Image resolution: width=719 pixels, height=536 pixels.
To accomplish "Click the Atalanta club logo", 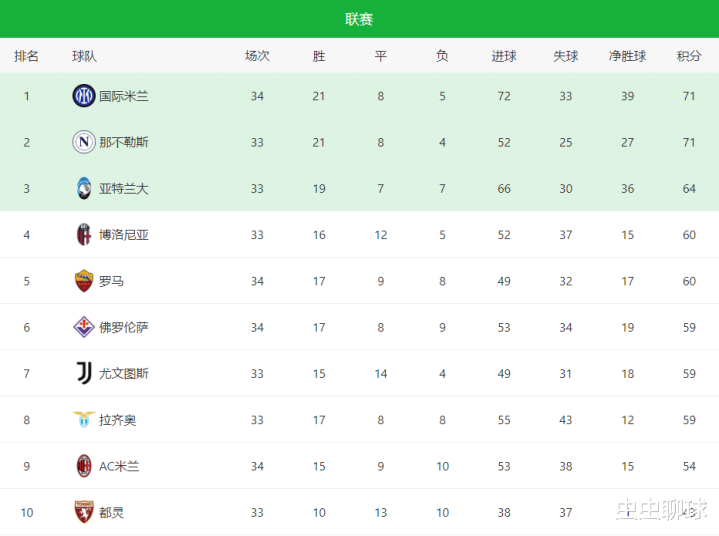I will coord(84,188).
